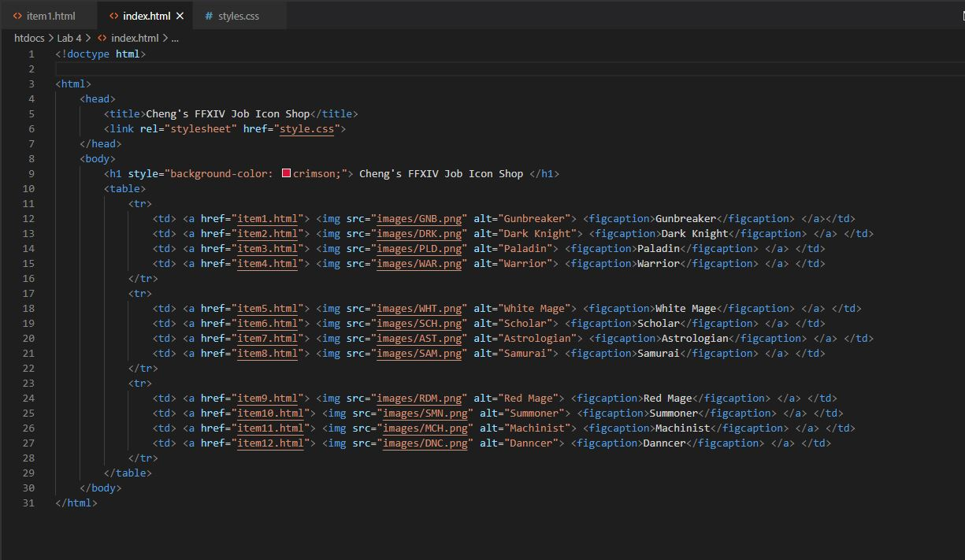
Task: Expand the Lab 4 breadcrumb
Action: (69, 38)
